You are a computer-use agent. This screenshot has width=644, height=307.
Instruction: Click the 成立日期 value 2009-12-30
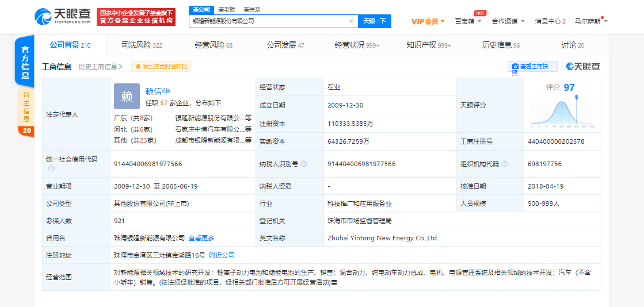[x=345, y=105]
